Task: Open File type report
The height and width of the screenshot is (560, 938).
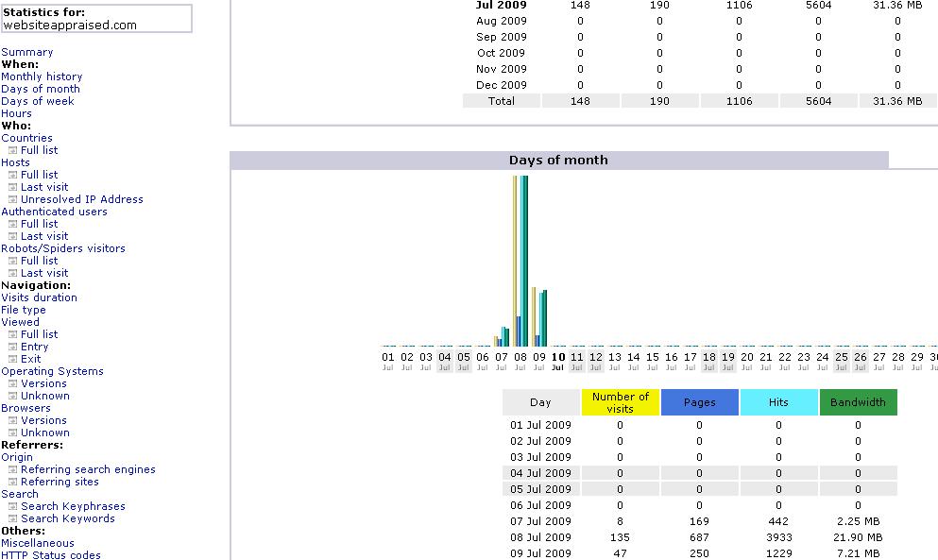Action: click(x=24, y=310)
